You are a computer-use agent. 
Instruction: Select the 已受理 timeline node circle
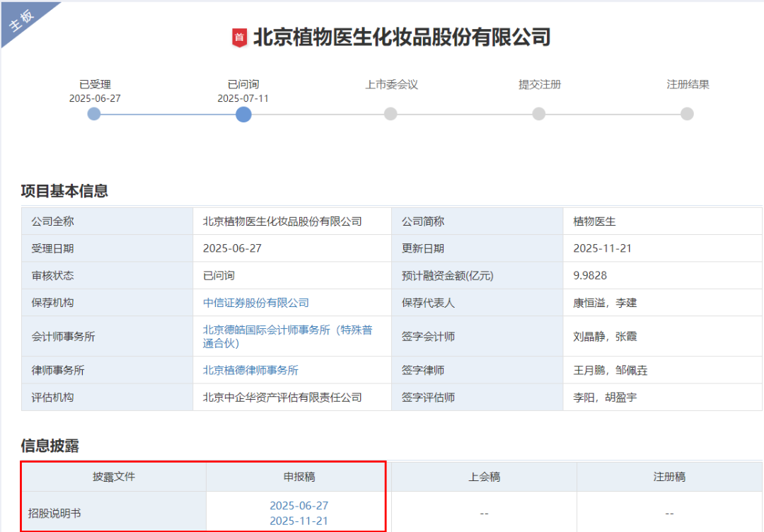(x=94, y=114)
